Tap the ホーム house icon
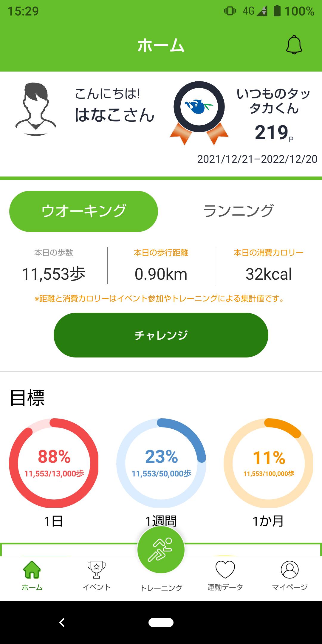This screenshot has width=322, height=644. point(32,570)
